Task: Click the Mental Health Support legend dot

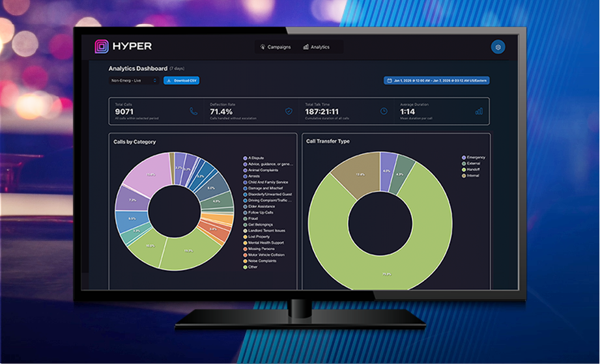Action: tap(246, 243)
